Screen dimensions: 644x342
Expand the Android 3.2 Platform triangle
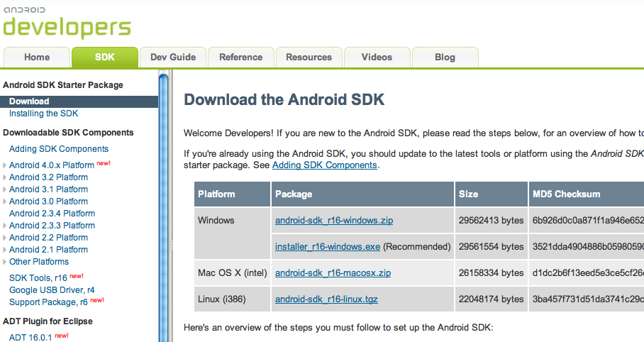click(5, 177)
